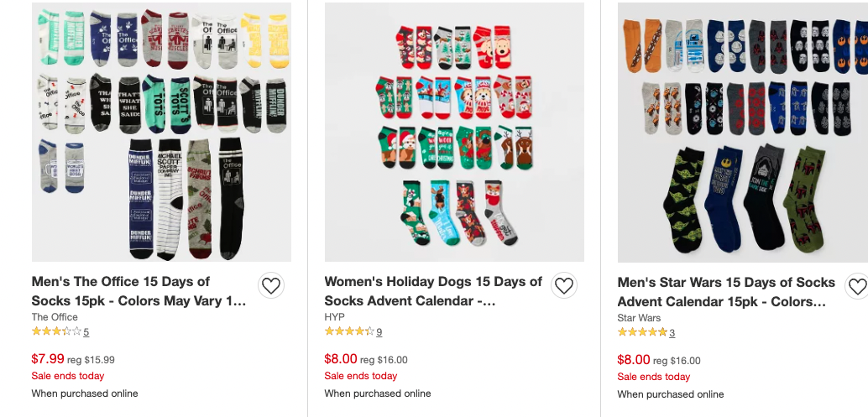
Task: Click star rating under The Office brand
Action: pyautogui.click(x=56, y=332)
